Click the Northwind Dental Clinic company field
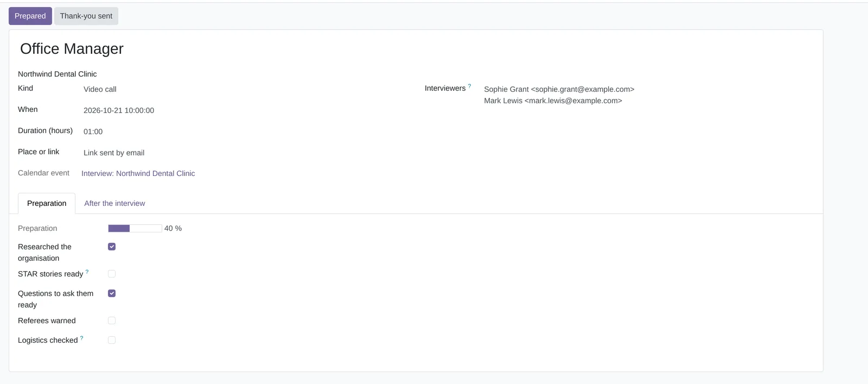868x384 pixels. click(58, 74)
